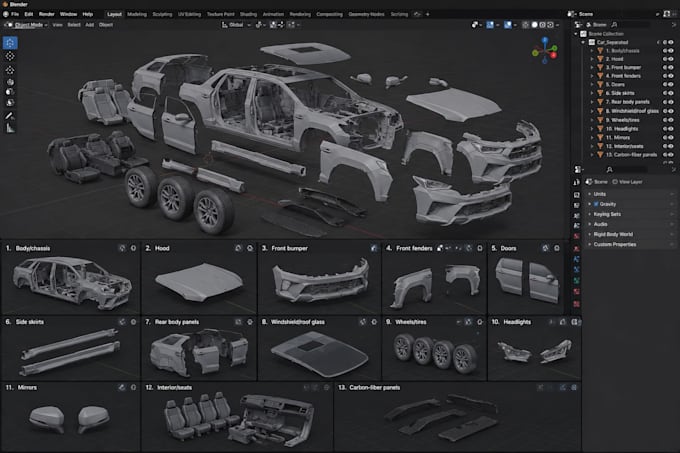This screenshot has width=680, height=453.
Task: Toggle visibility of 5. Doors
Action: click(x=671, y=85)
